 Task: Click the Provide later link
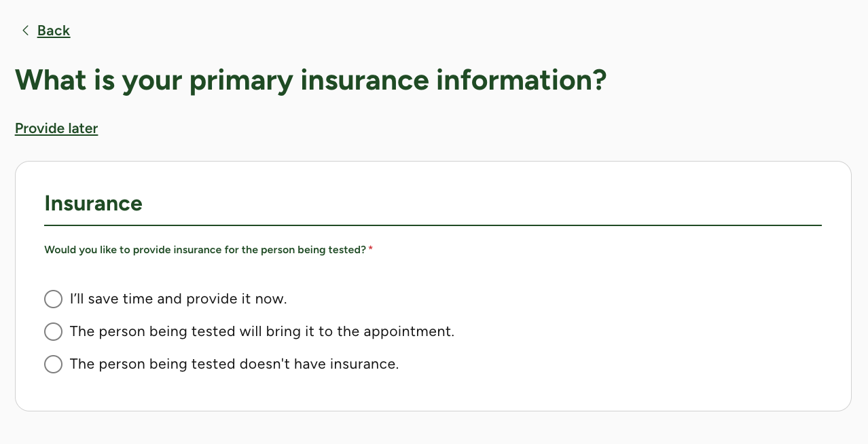pos(56,128)
